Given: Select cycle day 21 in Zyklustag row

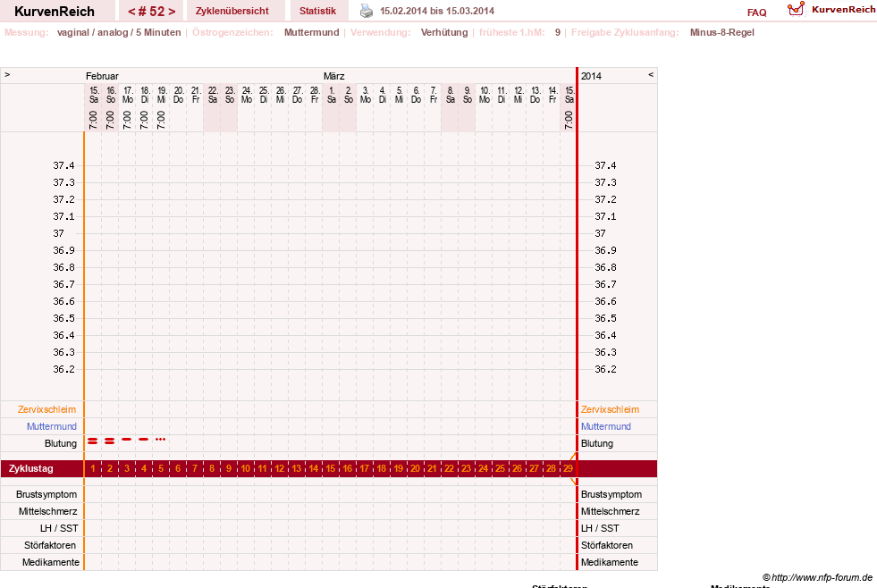Looking at the screenshot, I should tap(432, 468).
